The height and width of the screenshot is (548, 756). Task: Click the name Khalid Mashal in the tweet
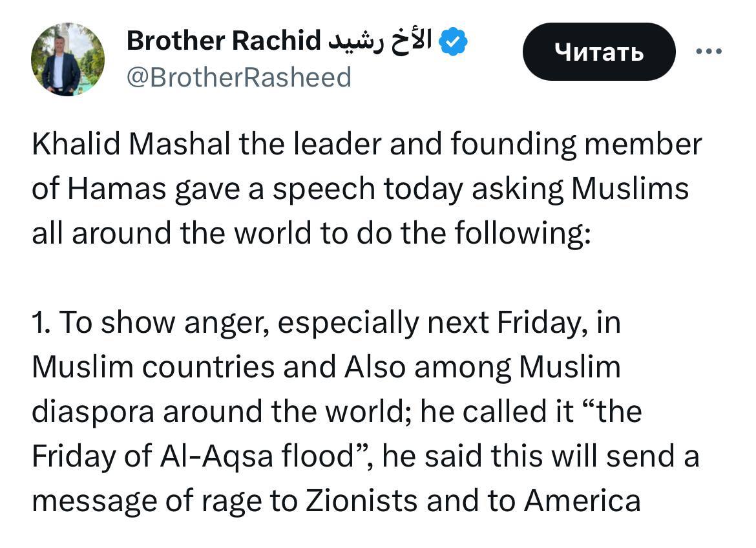click(x=131, y=145)
